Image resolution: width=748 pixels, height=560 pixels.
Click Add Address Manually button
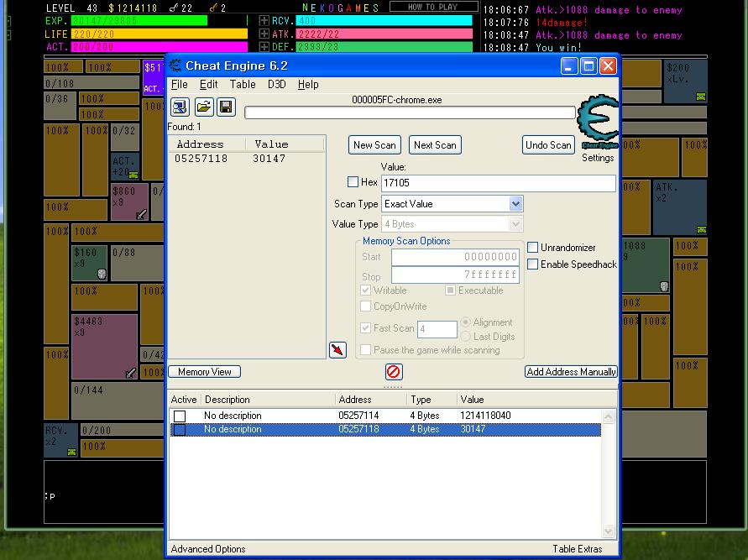(571, 372)
